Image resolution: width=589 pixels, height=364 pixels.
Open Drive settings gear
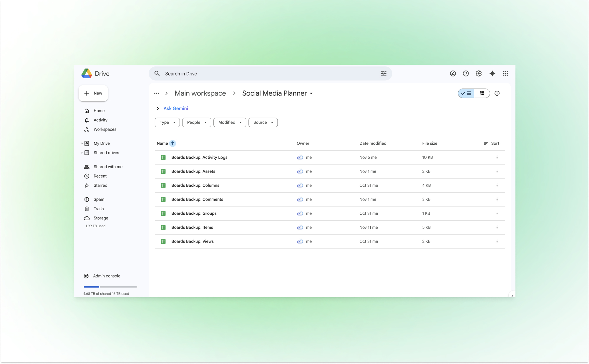478,74
